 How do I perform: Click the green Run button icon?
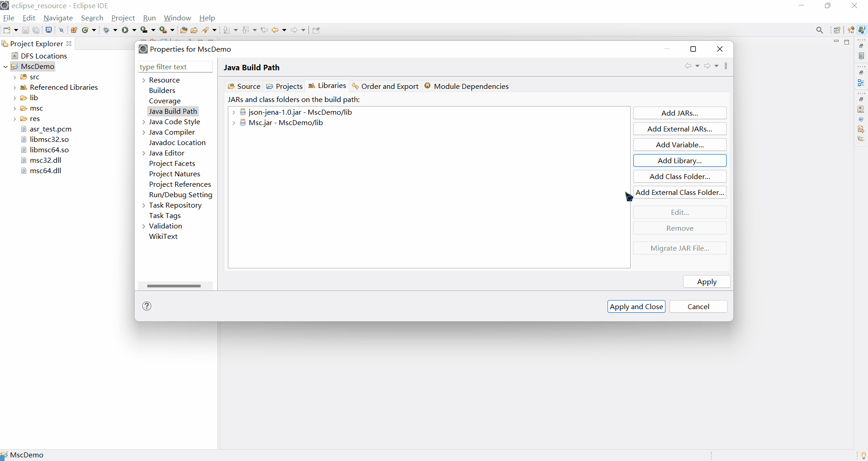point(125,30)
